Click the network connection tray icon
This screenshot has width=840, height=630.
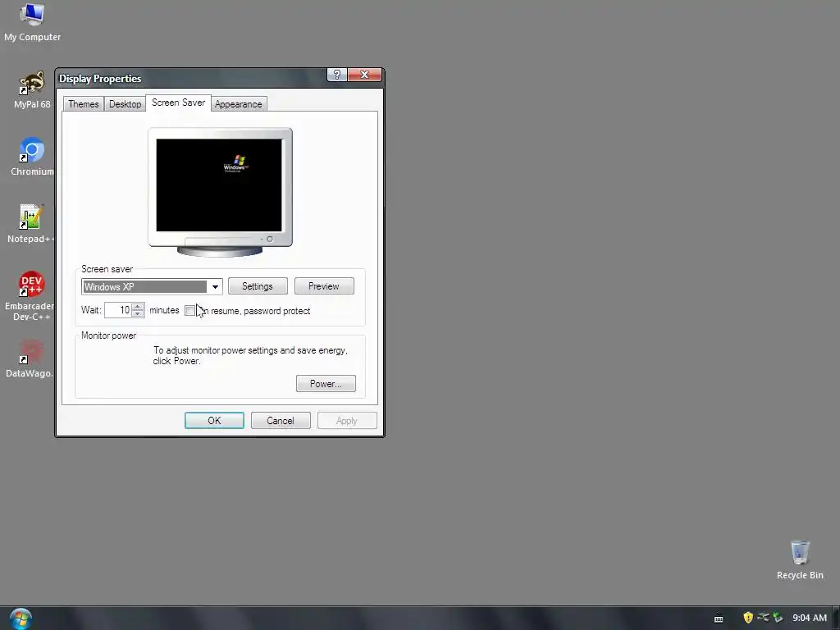point(763,618)
